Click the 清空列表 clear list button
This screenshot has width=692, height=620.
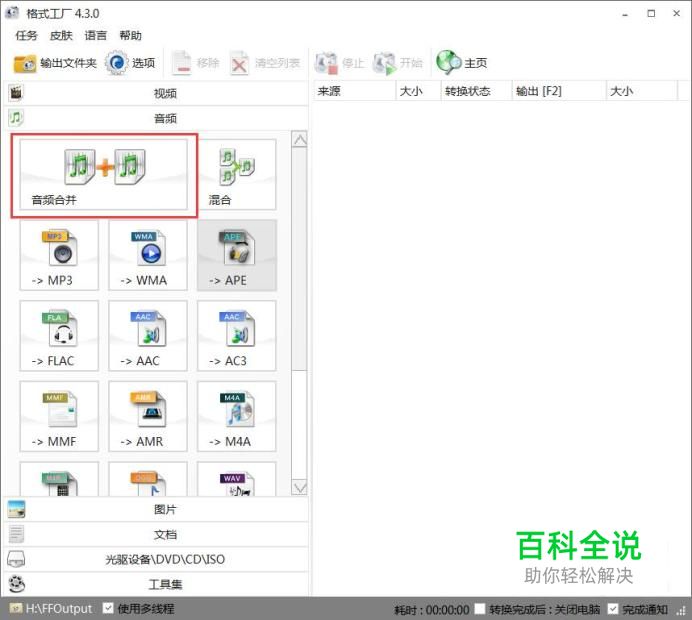pyautogui.click(x=265, y=63)
